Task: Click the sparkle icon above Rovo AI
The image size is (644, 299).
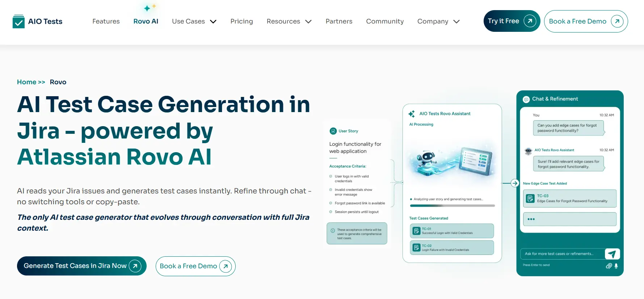Action: coord(150,8)
